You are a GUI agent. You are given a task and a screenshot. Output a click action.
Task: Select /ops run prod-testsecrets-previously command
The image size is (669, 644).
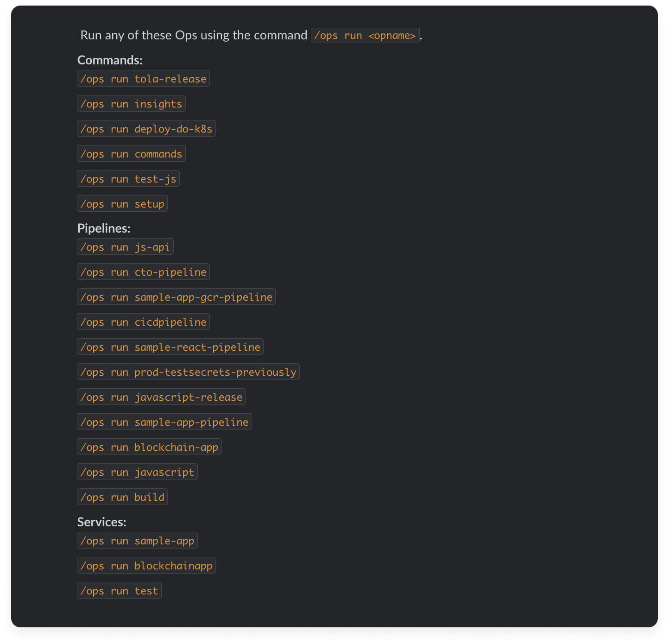click(188, 372)
